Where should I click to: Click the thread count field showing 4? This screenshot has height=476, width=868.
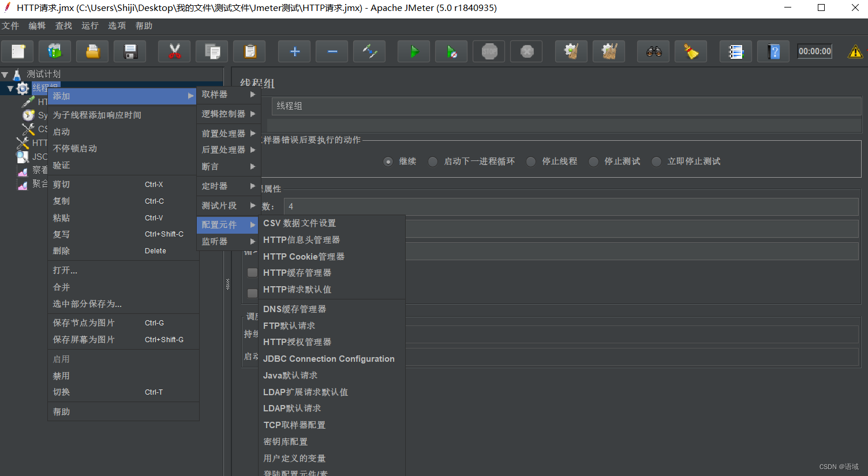[x=571, y=206]
